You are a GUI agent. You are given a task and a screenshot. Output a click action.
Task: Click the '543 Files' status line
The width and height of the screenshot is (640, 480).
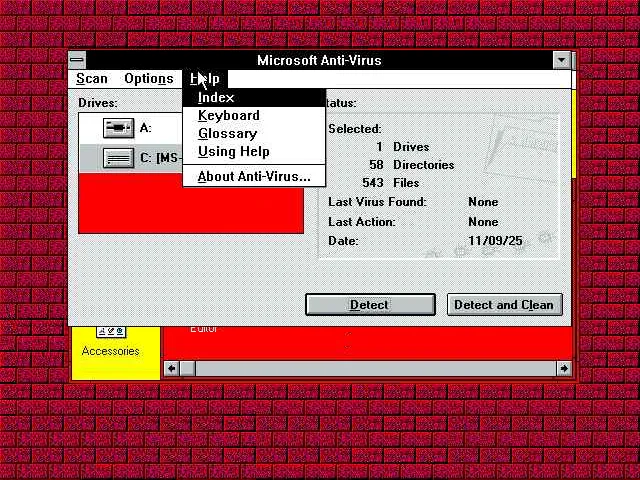[x=390, y=183]
